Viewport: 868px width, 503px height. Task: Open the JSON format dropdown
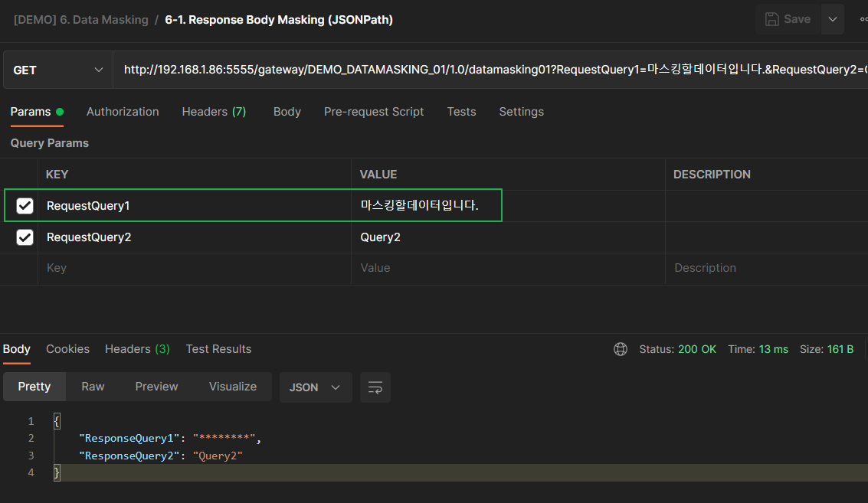tap(315, 387)
